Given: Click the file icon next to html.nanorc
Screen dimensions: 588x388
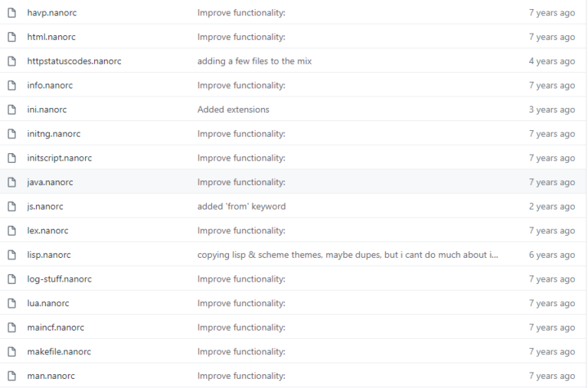Looking at the screenshot, I should (11, 37).
